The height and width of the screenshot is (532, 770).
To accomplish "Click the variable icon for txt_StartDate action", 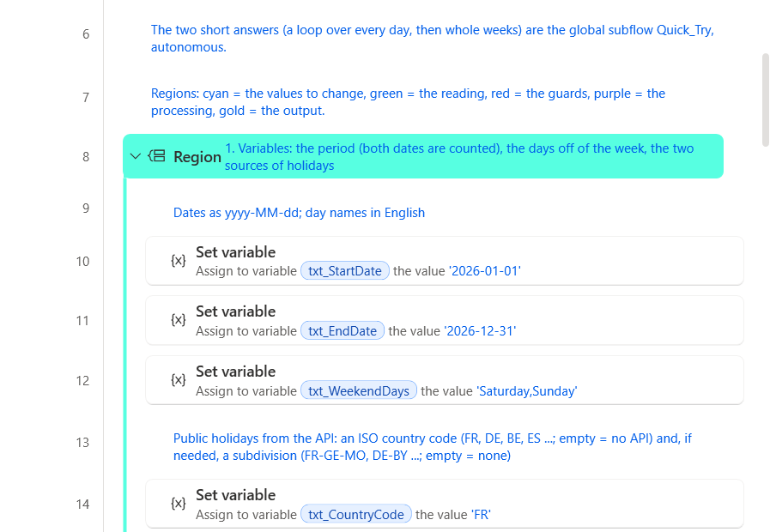I will click(x=179, y=261).
